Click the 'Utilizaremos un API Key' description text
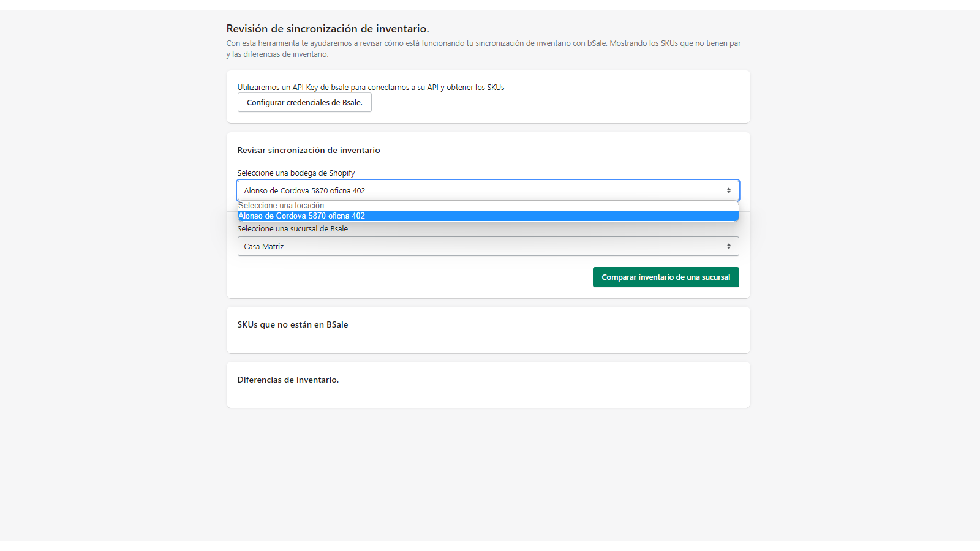Screen dimensions: 980x551 (x=371, y=88)
